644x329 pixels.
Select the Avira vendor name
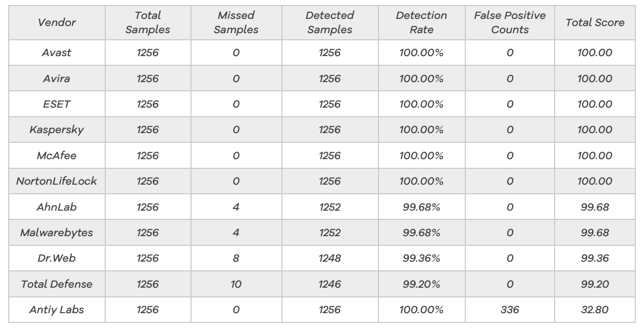57,79
